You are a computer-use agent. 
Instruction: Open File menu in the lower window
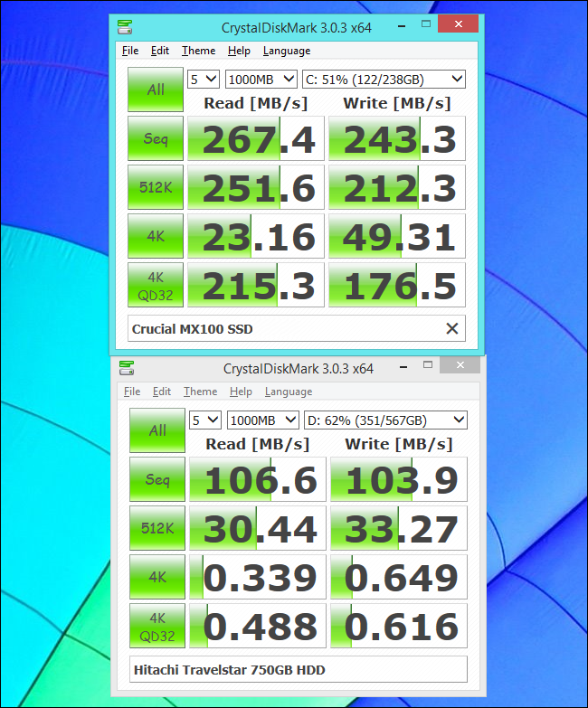(x=132, y=392)
